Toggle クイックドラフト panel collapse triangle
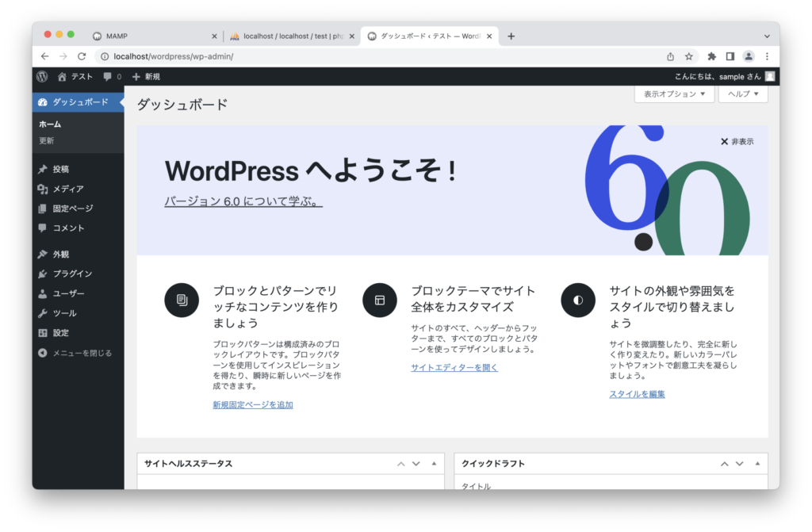Screen dimensions: 812x532 757,464
